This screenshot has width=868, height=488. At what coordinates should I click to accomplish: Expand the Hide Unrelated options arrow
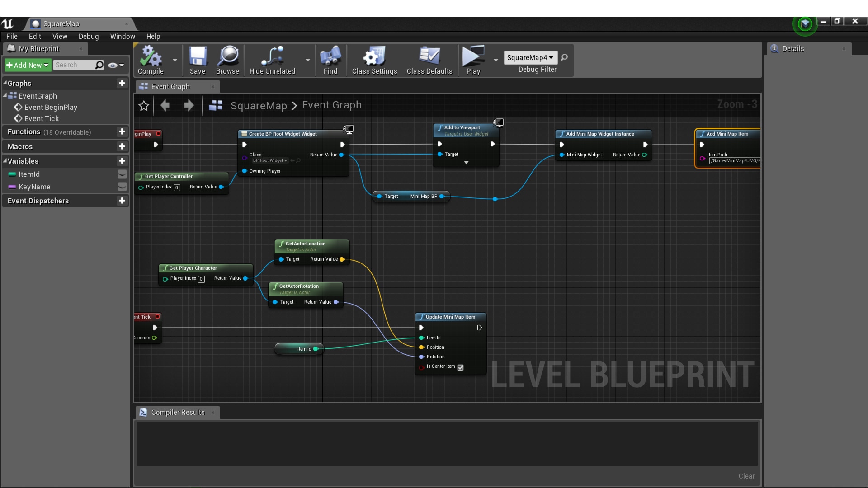coord(307,60)
